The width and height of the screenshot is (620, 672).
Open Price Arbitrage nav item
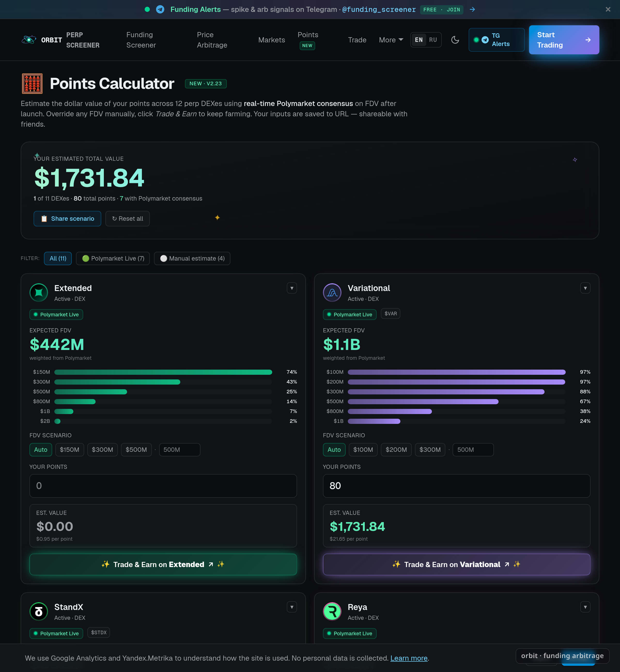click(x=212, y=40)
